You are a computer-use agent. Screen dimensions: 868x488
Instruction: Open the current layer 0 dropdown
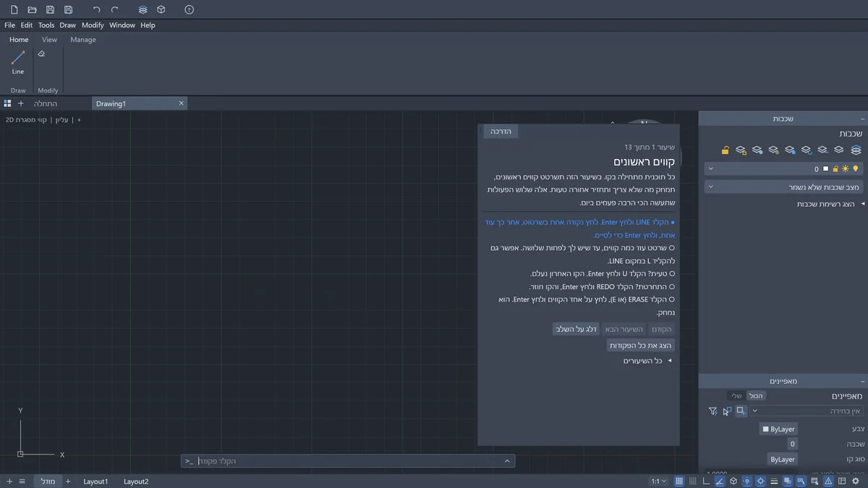pos(783,168)
